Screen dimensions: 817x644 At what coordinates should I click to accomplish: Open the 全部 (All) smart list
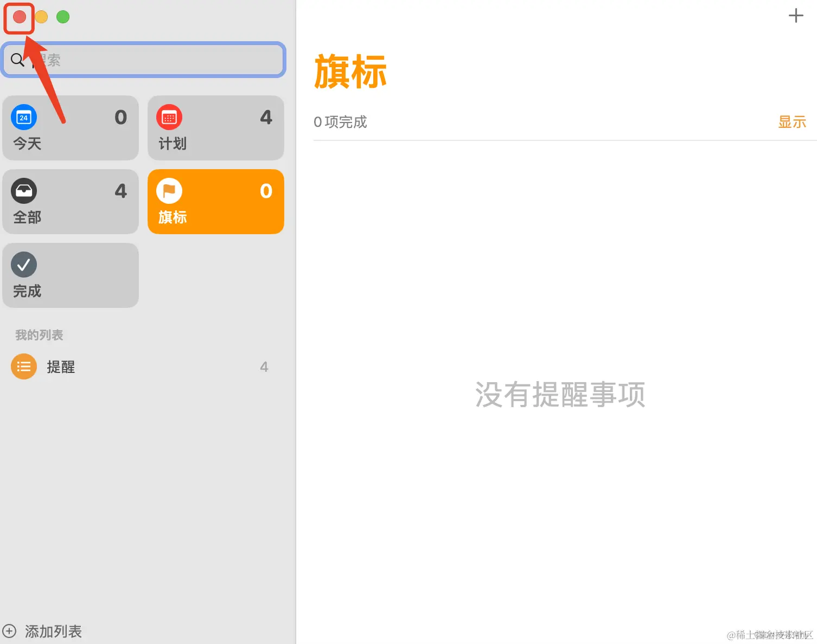tap(70, 201)
